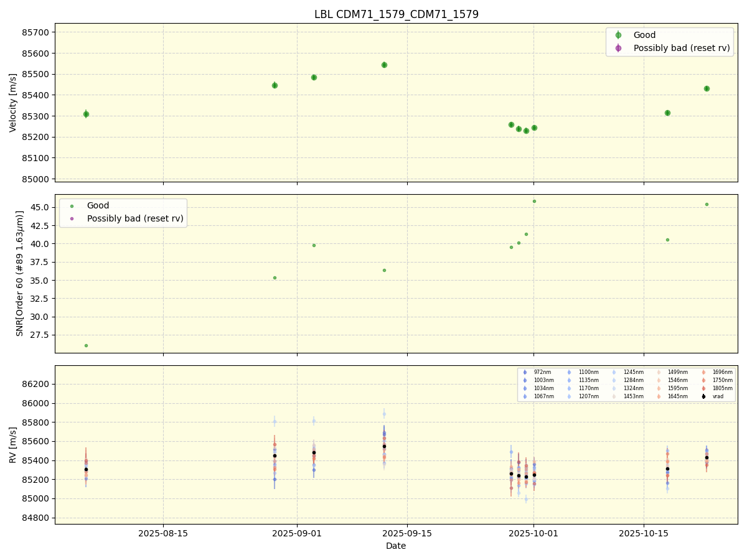Click the SNR[Order 60] y-axis label

point(20,273)
